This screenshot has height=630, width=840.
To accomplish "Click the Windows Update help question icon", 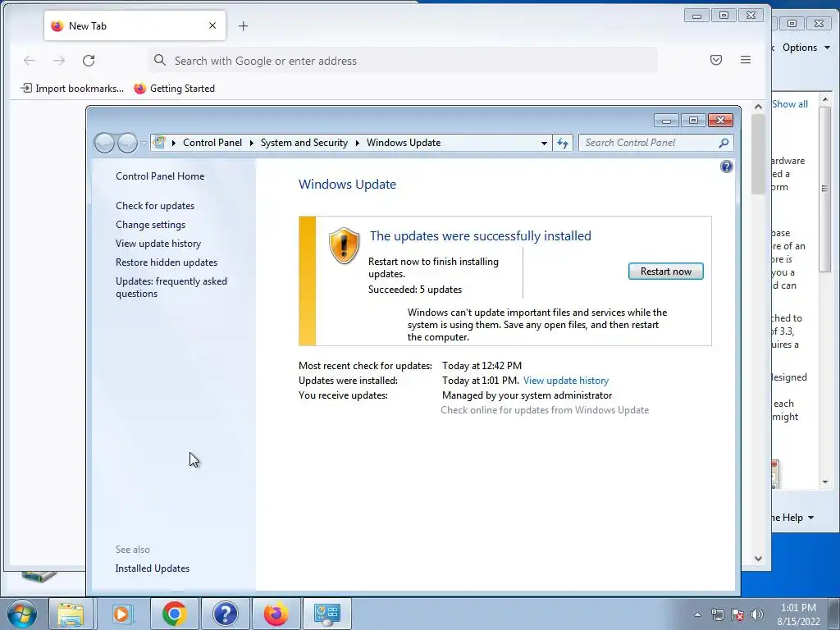I will [727, 167].
